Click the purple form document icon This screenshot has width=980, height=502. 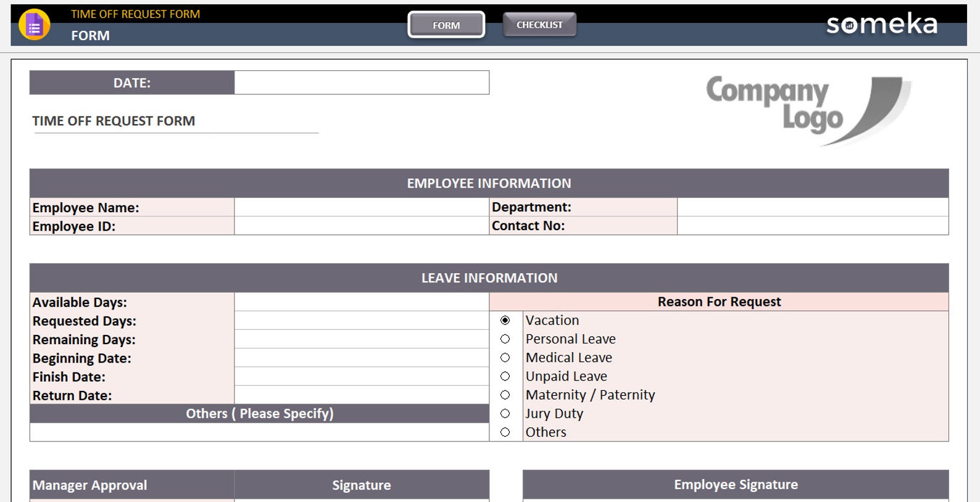pos(35,25)
